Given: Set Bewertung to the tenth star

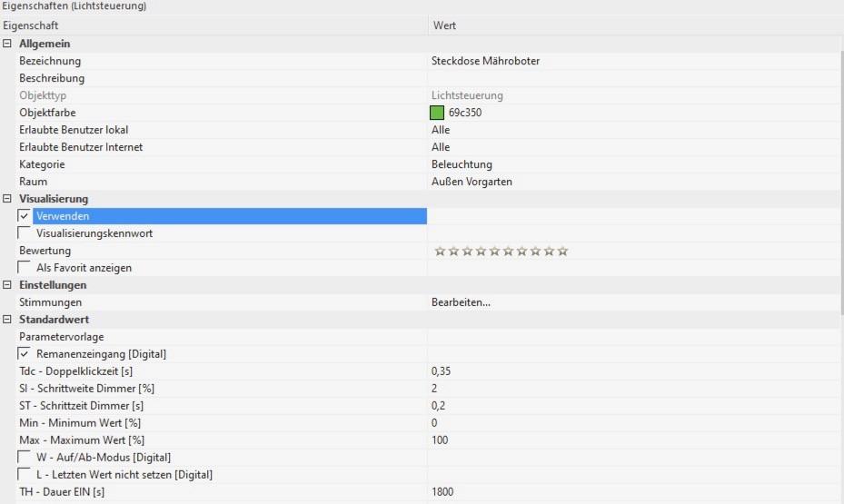Looking at the screenshot, I should coord(562,252).
